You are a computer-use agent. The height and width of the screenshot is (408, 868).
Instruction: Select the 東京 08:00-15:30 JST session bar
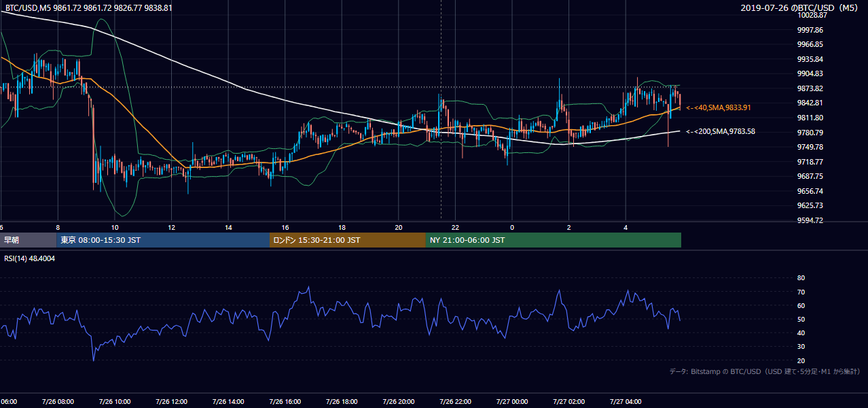pos(163,240)
